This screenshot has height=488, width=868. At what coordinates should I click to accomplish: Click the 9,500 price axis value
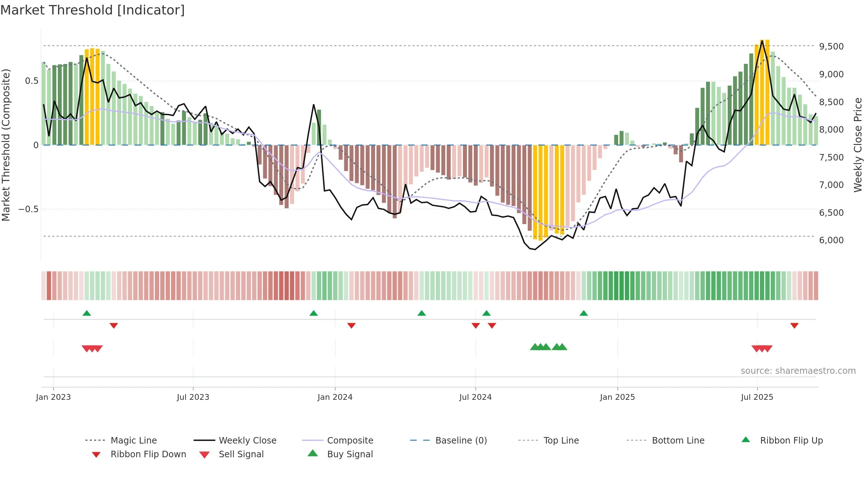[x=831, y=46]
